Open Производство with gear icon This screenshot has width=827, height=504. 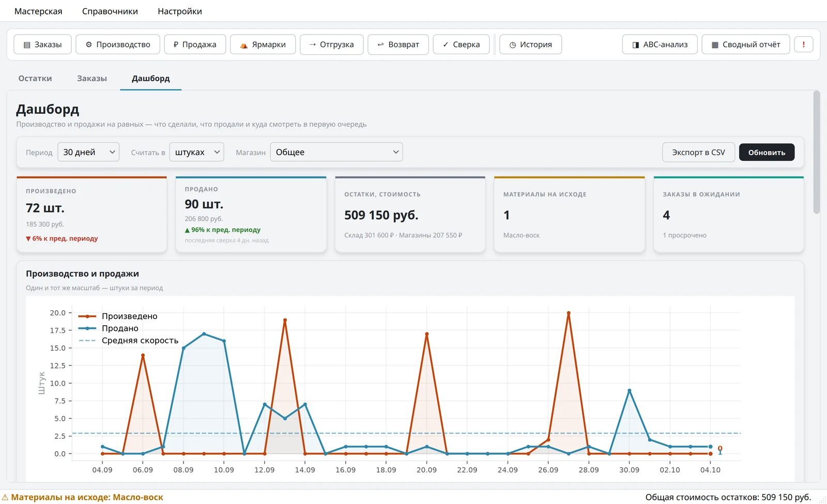pos(118,44)
